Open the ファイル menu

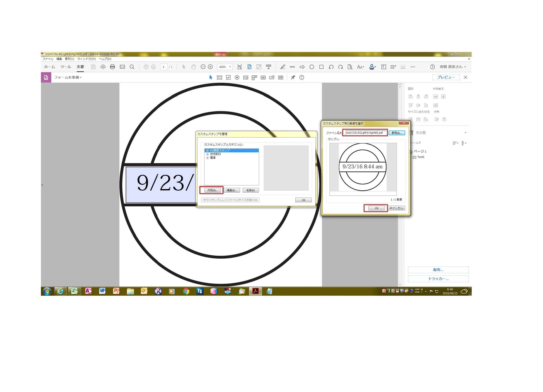48,59
